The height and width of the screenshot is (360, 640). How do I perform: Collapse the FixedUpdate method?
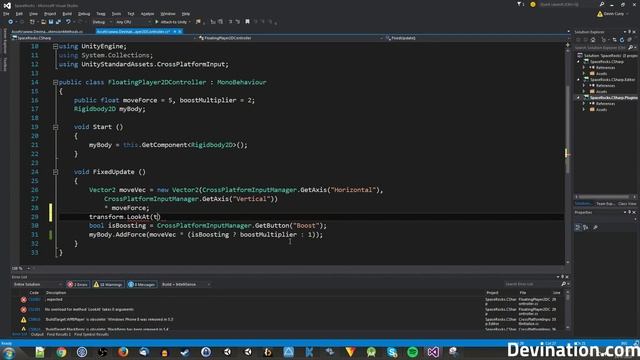[x=55, y=172]
